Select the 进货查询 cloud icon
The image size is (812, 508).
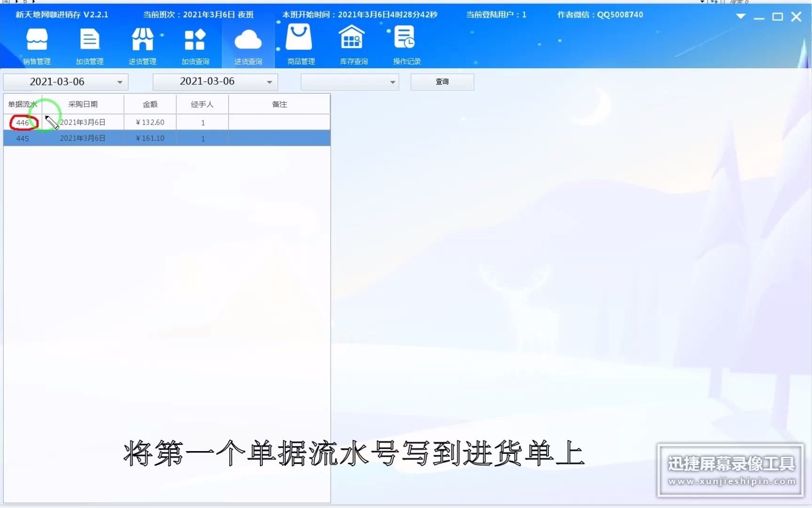[x=248, y=46]
